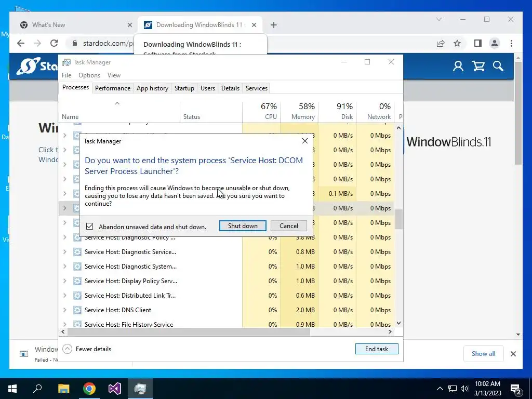
Task: Open Visual Studio from taskbar
Action: 115,389
